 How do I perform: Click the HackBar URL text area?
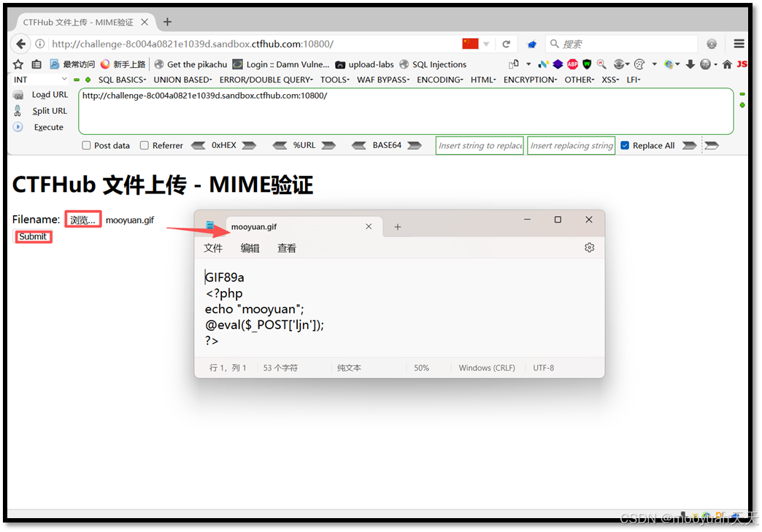click(x=406, y=111)
